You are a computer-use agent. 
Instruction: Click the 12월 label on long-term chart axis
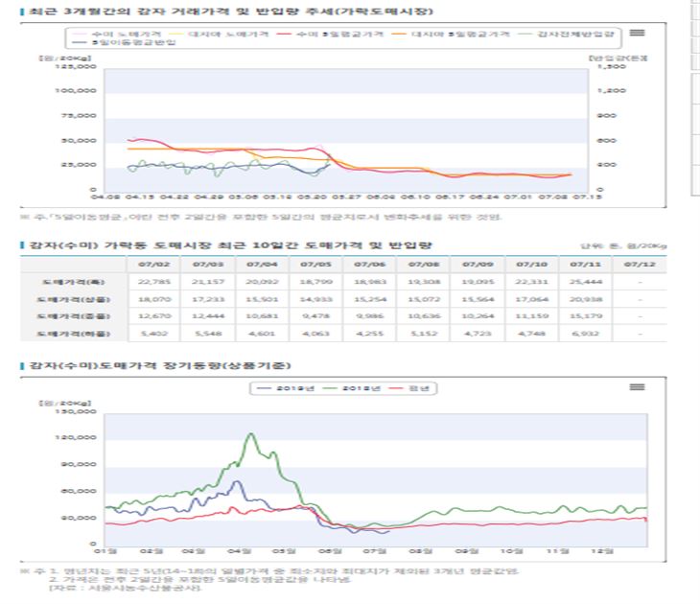(x=602, y=551)
